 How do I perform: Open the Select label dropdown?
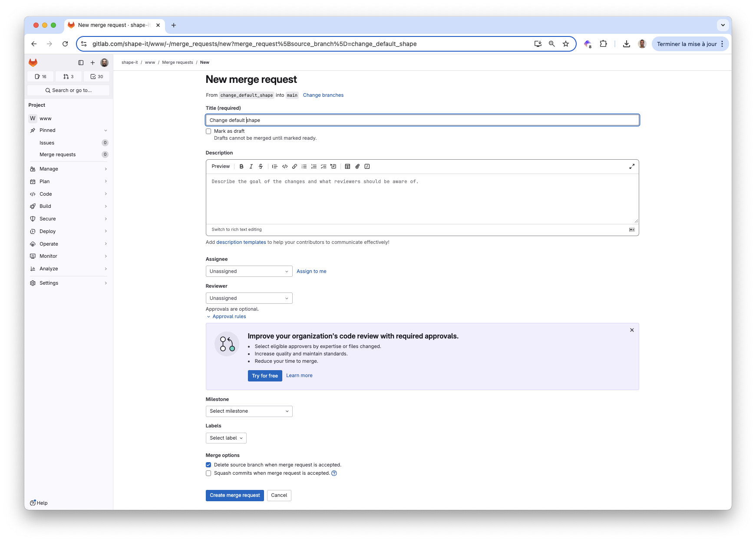(x=226, y=438)
